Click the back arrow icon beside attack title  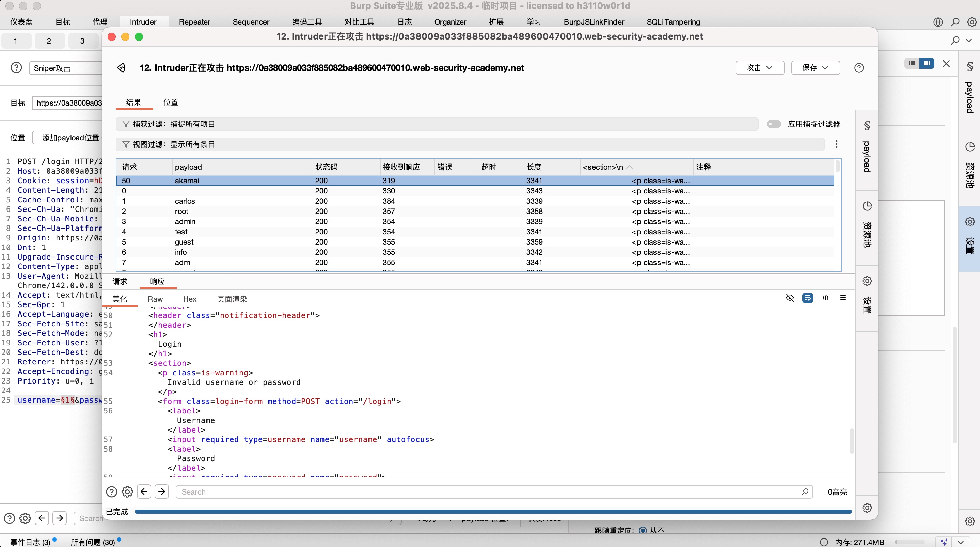coord(121,68)
